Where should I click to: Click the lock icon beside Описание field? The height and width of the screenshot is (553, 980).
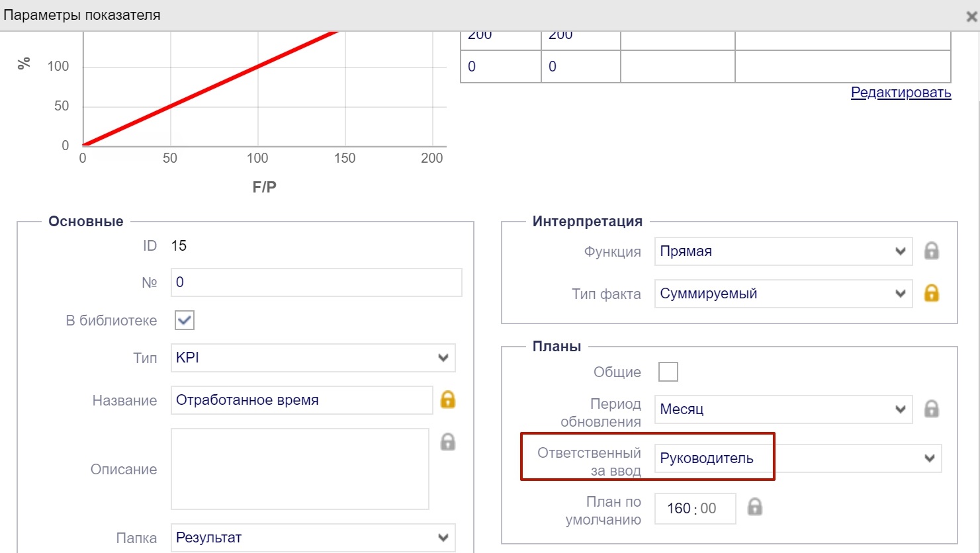pyautogui.click(x=448, y=442)
